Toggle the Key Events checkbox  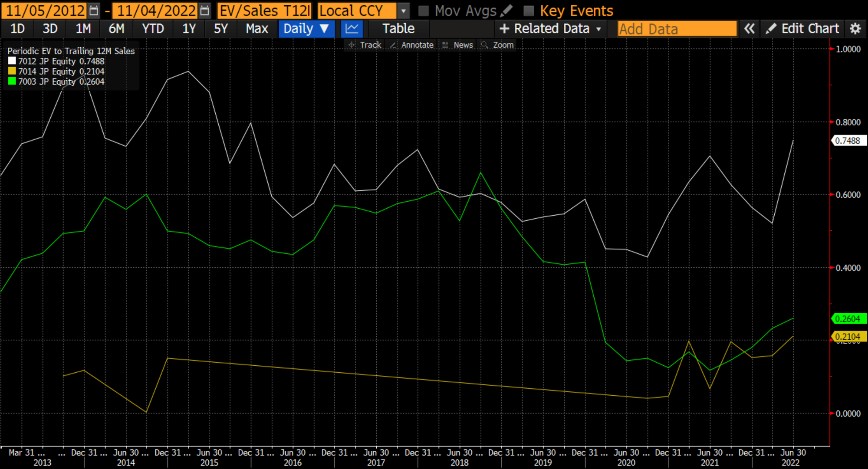point(529,10)
